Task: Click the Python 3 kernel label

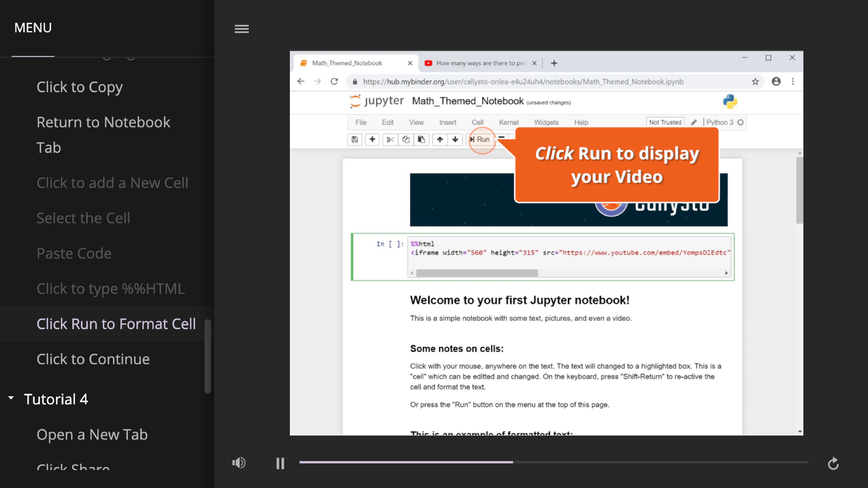Action: pos(719,122)
